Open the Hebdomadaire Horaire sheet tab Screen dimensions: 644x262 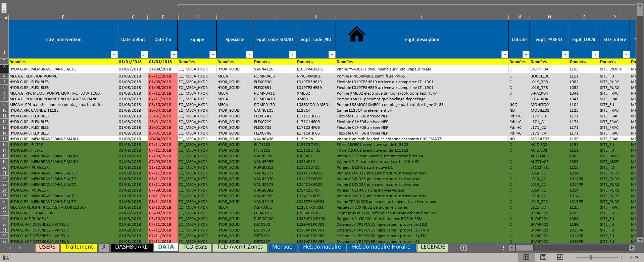381,247
